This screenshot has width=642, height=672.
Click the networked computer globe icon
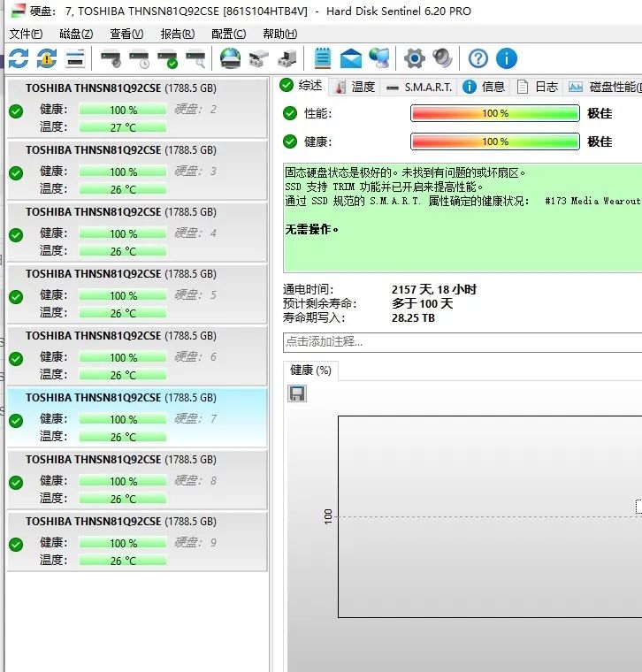click(379, 58)
